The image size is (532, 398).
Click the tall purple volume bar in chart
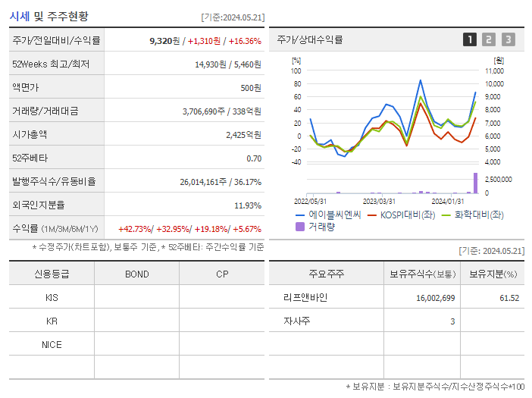(476, 183)
